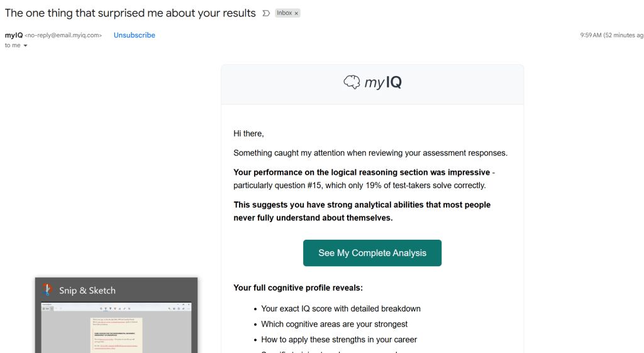644x353 pixels.
Task: Click the Snip & Sketch app icon
Action: pyautogui.click(x=48, y=290)
